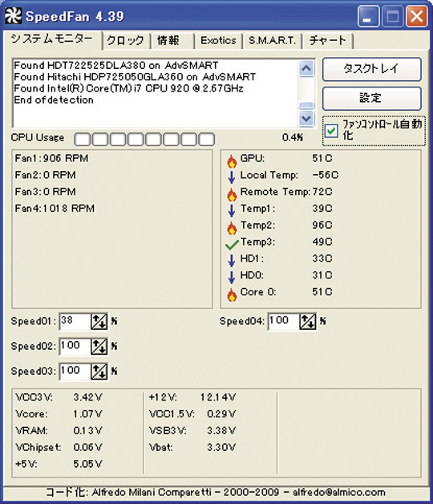The height and width of the screenshot is (504, 433).
Task: Click the 'Fan4: 1018 RPM' reading
Action: [55, 209]
